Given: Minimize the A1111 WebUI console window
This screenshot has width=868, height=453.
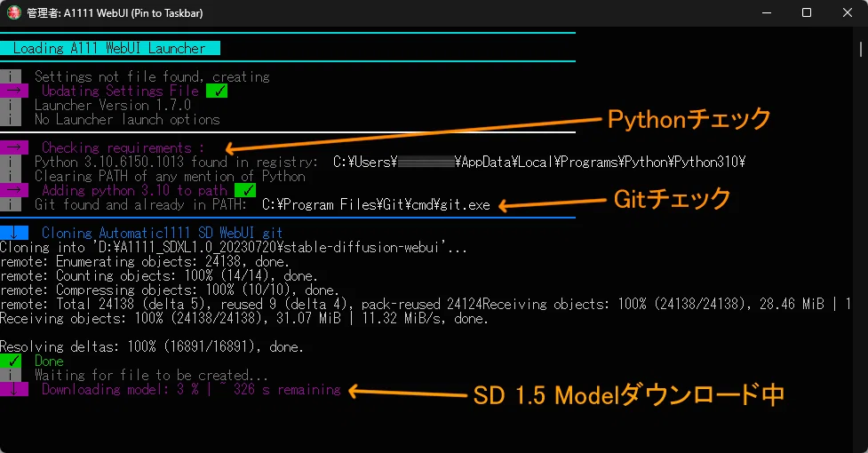Looking at the screenshot, I should [767, 12].
